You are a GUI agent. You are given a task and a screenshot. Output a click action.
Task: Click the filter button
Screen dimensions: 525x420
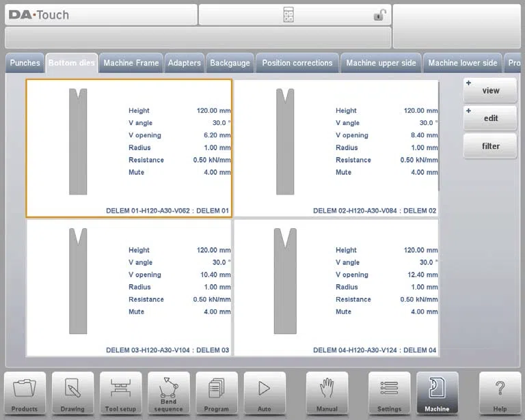tap(490, 146)
